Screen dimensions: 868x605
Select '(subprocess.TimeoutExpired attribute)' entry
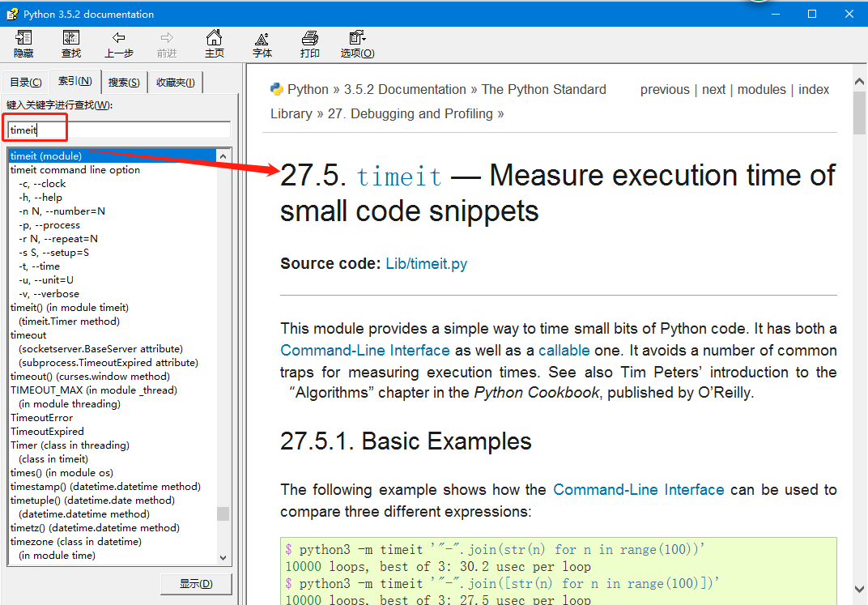pos(108,363)
